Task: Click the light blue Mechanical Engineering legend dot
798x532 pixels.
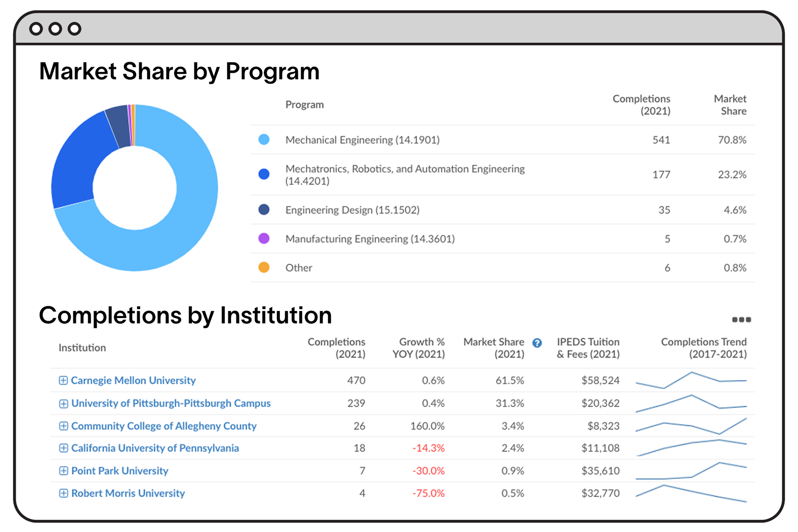Action: [264, 140]
